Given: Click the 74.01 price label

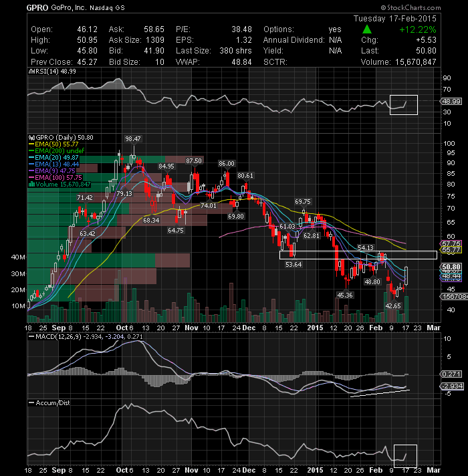Looking at the screenshot, I should click(x=209, y=205).
